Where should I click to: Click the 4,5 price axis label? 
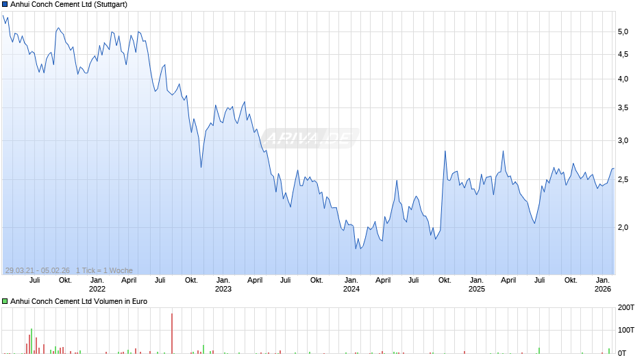[x=623, y=55]
